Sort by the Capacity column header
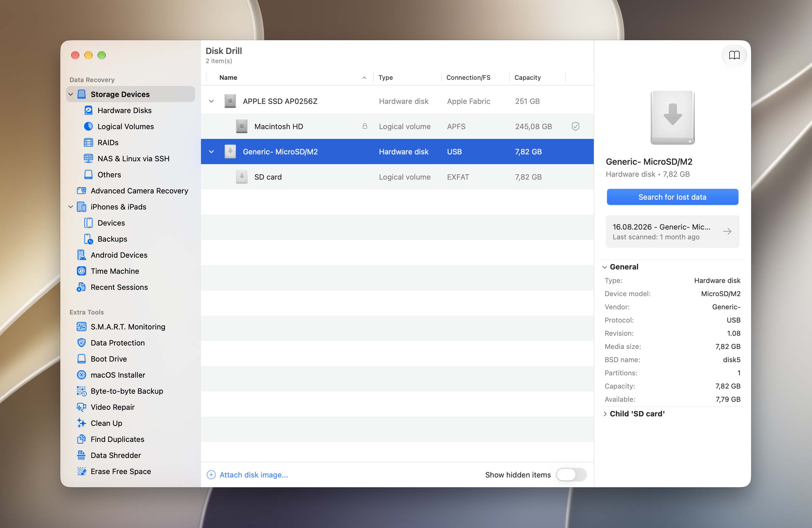Viewport: 812px width, 528px height. 537,77
